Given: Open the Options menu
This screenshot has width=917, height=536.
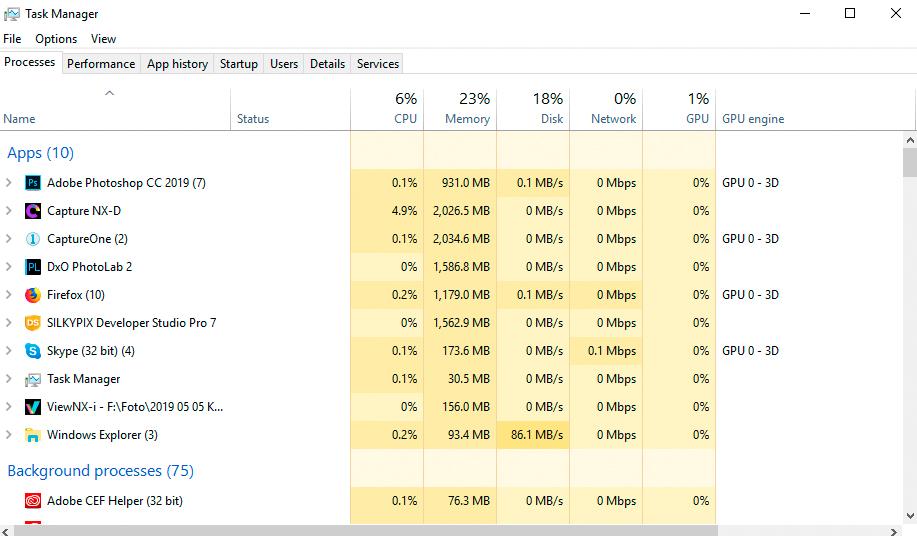Looking at the screenshot, I should [x=56, y=39].
